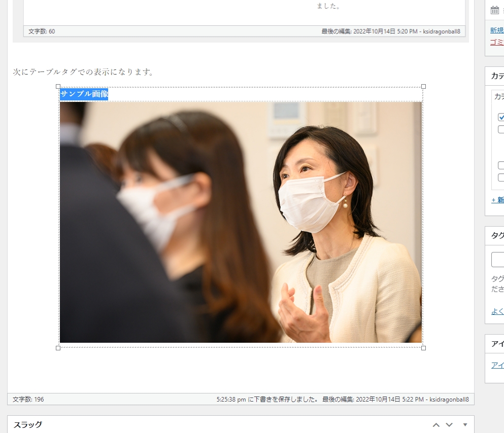Click the よく frequently used tags link
The width and height of the screenshot is (504, 433).
[497, 311]
